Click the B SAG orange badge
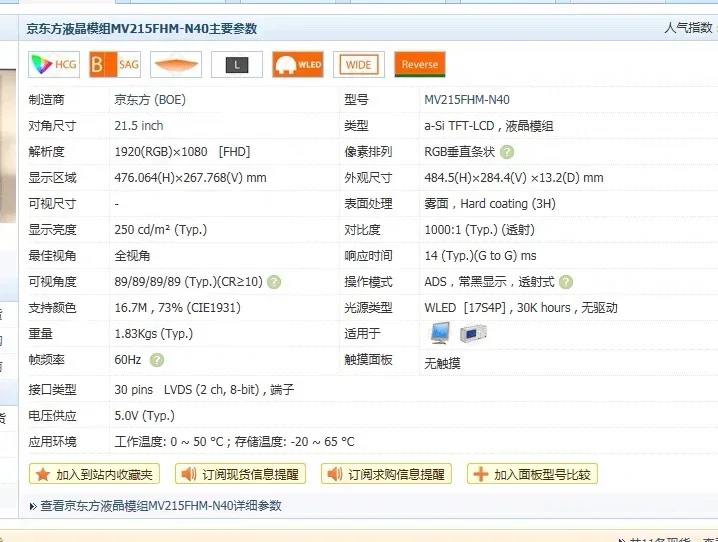 [x=114, y=65]
